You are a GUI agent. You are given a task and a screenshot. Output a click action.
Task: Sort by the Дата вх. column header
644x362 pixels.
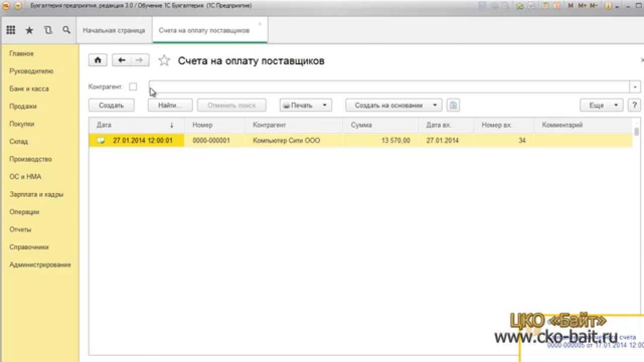coord(446,125)
